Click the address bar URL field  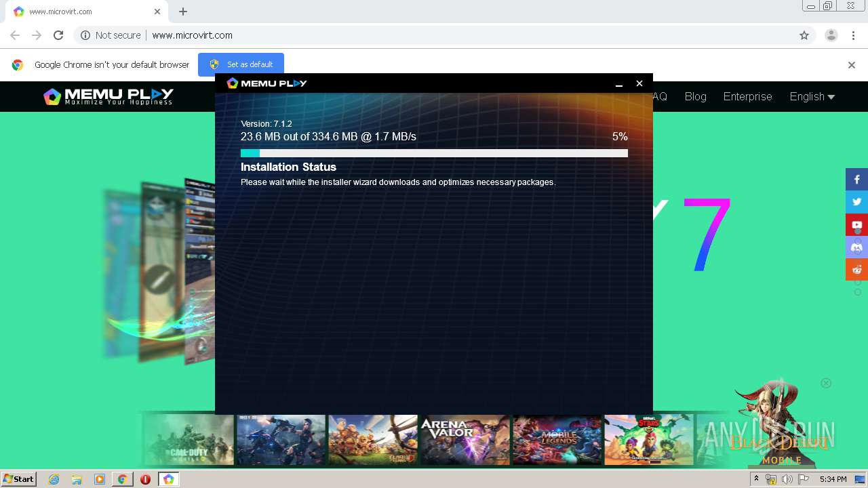(434, 35)
